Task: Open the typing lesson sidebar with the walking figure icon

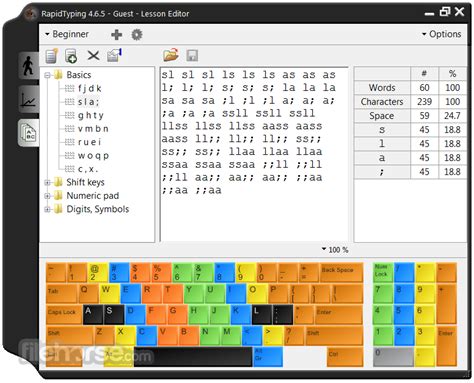Action: click(x=29, y=65)
